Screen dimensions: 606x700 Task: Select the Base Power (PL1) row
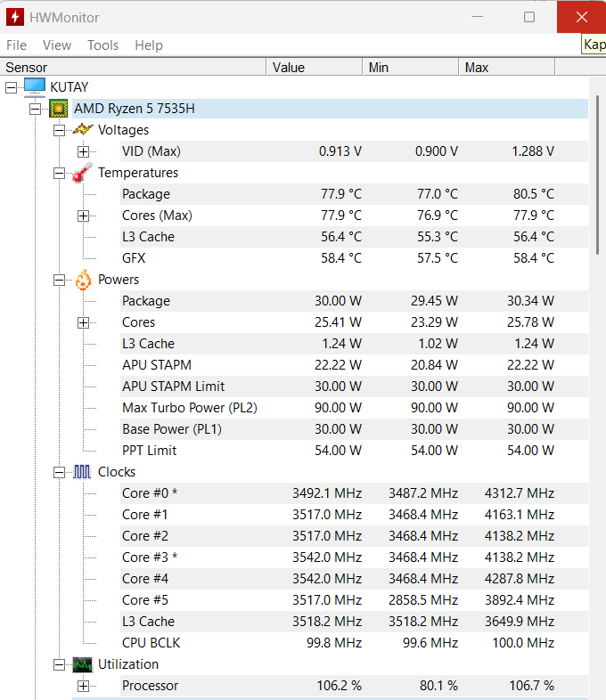(x=354, y=429)
